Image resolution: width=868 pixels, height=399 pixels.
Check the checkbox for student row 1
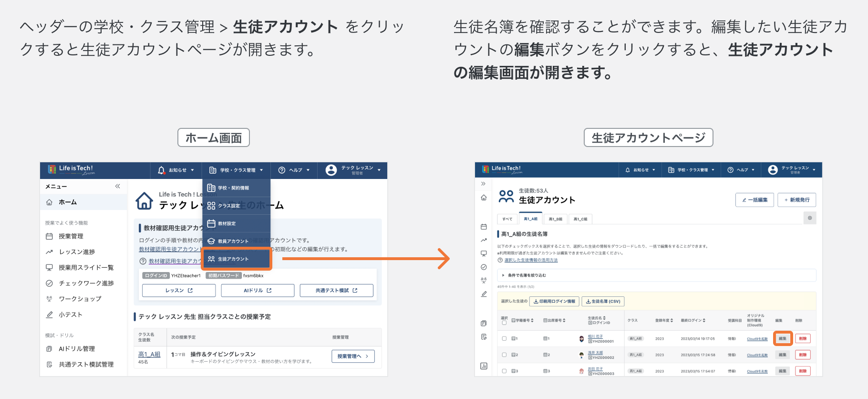click(504, 338)
